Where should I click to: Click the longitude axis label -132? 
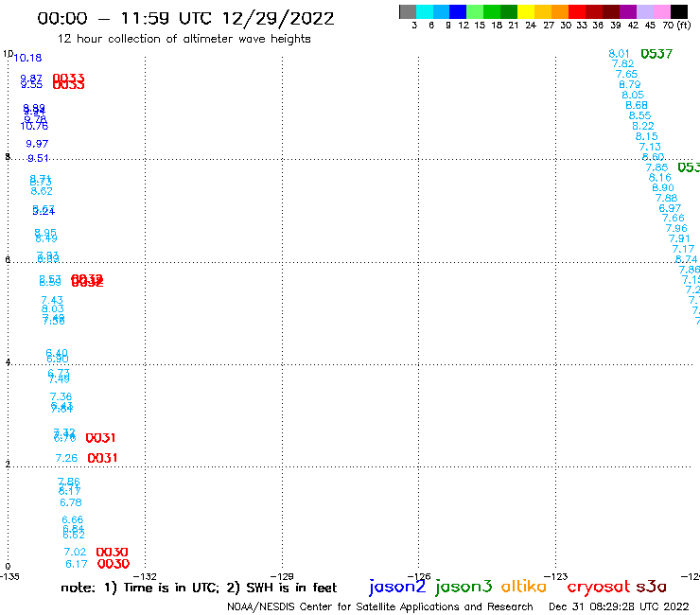[x=146, y=576]
